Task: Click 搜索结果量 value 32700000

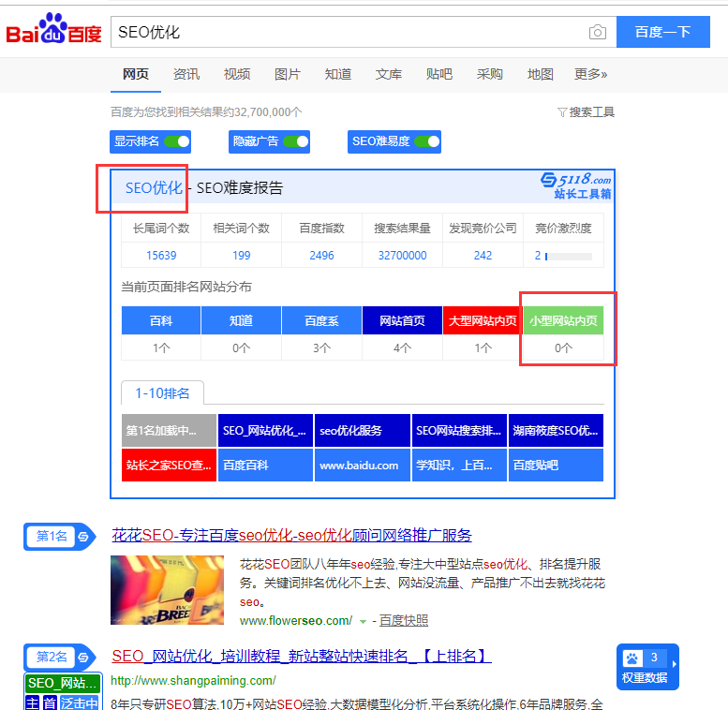Action: tap(402, 255)
